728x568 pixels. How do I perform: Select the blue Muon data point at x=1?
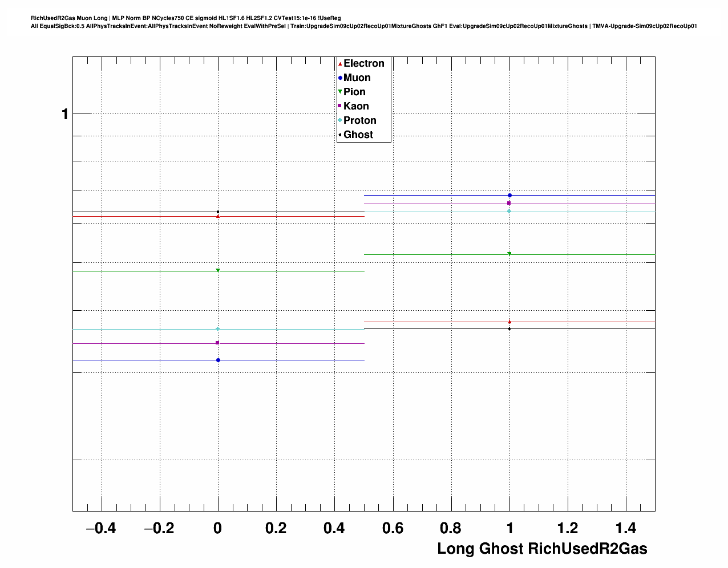[x=509, y=196]
